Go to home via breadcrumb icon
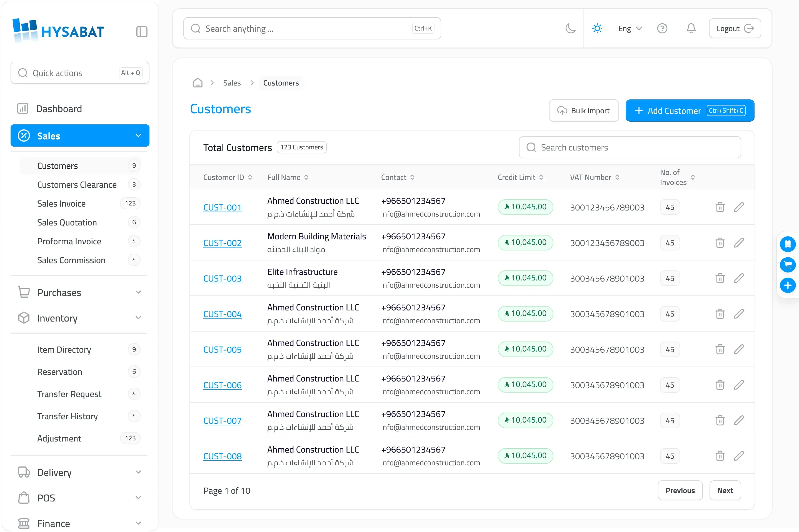 [198, 83]
